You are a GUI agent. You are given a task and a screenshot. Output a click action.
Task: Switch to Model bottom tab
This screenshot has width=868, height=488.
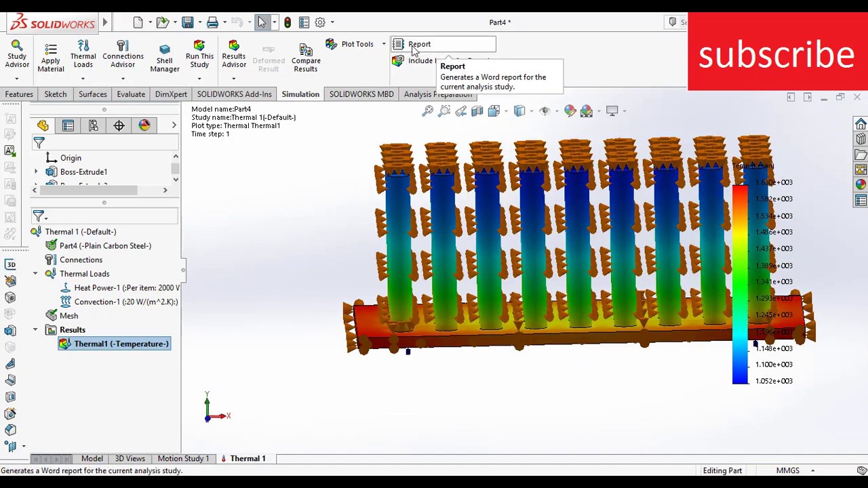pos(92,459)
